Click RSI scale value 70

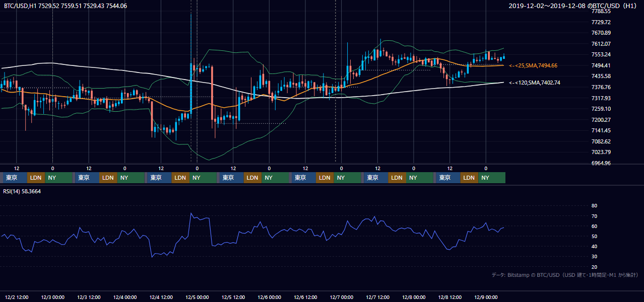coord(594,216)
